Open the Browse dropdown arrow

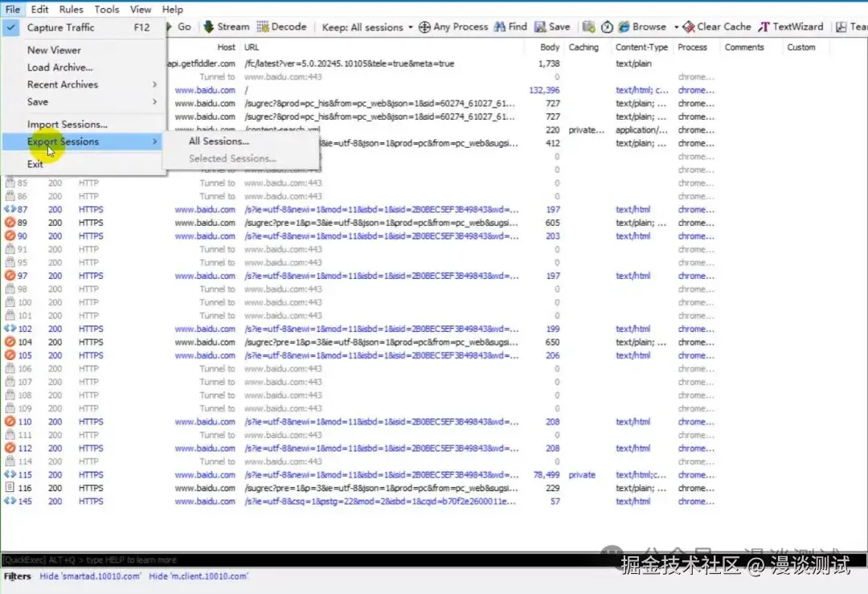(676, 27)
